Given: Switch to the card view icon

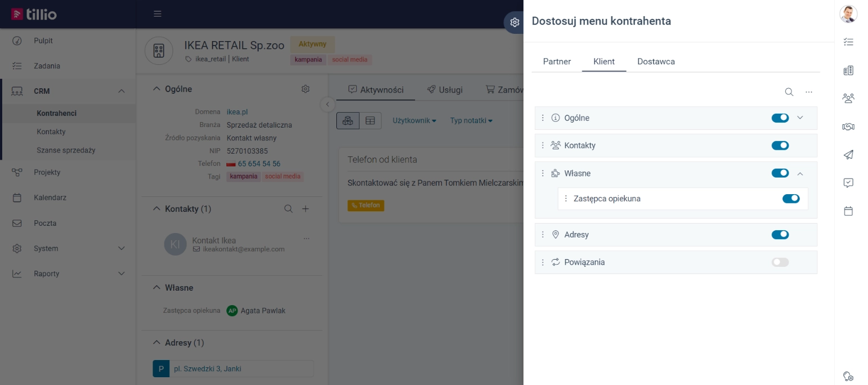Looking at the screenshot, I should click(x=348, y=120).
